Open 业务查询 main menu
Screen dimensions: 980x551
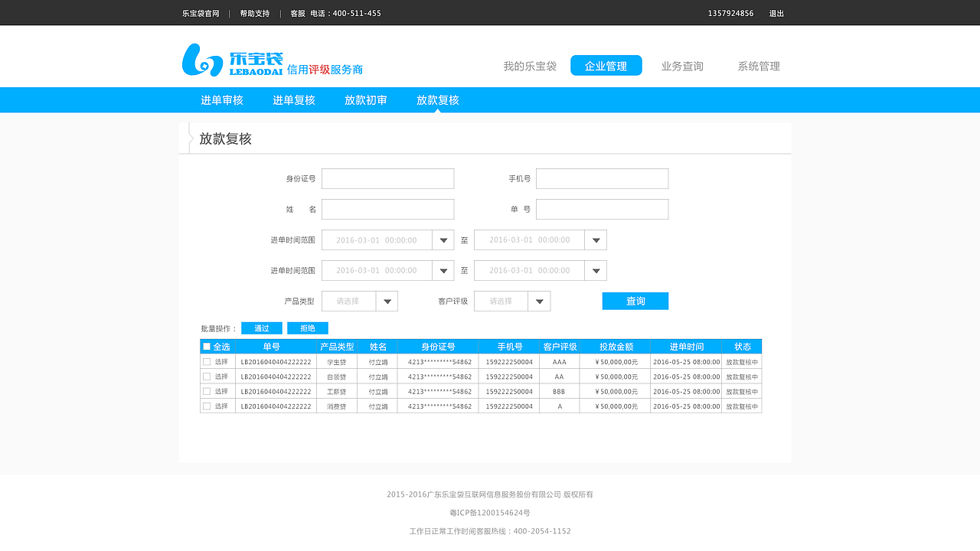click(682, 66)
